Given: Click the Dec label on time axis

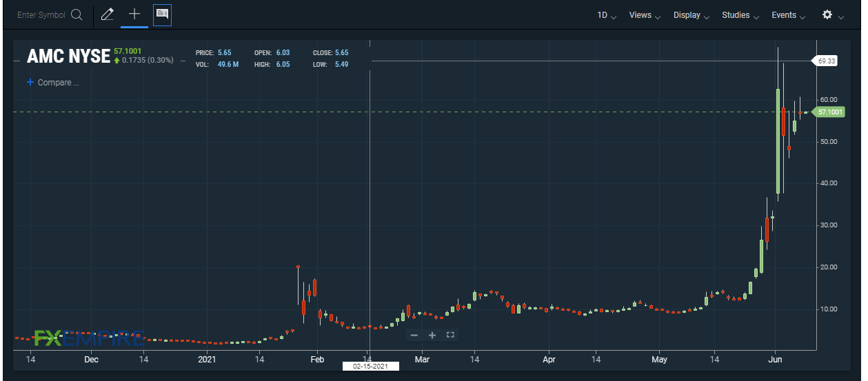Looking at the screenshot, I should 91,359.
